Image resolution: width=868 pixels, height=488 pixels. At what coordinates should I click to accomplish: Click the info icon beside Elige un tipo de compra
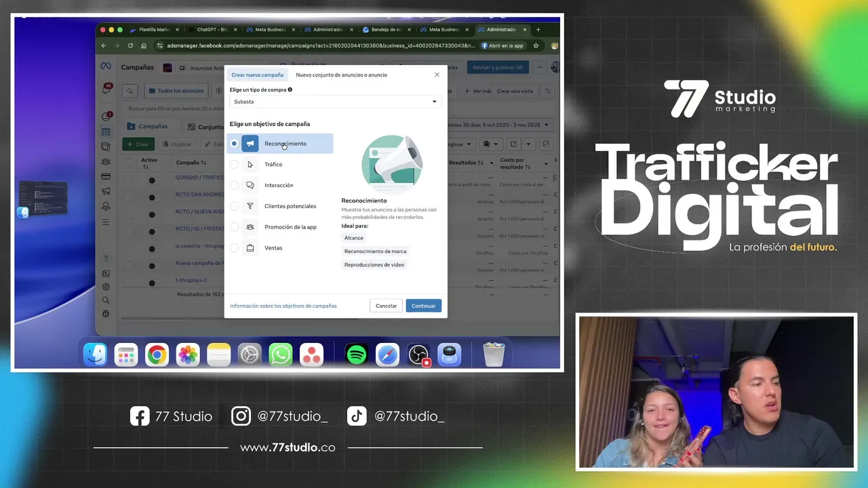tap(290, 89)
